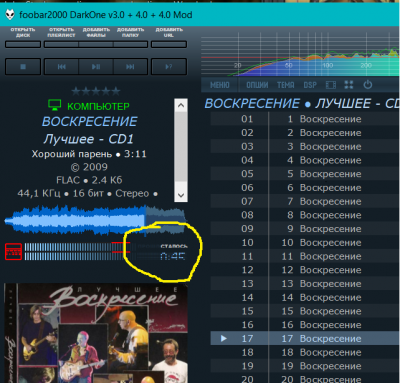Click the power icon in toolbar
The width and height of the screenshot is (400, 383).
click(x=368, y=85)
